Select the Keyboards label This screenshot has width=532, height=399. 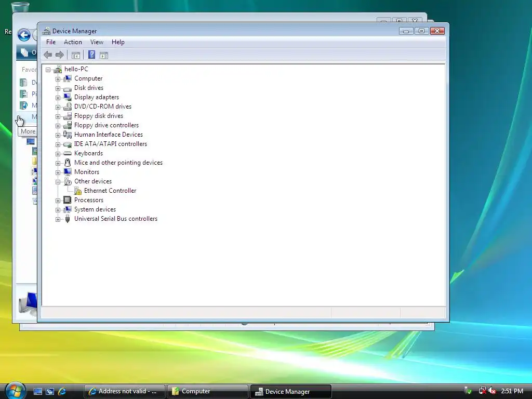point(88,153)
